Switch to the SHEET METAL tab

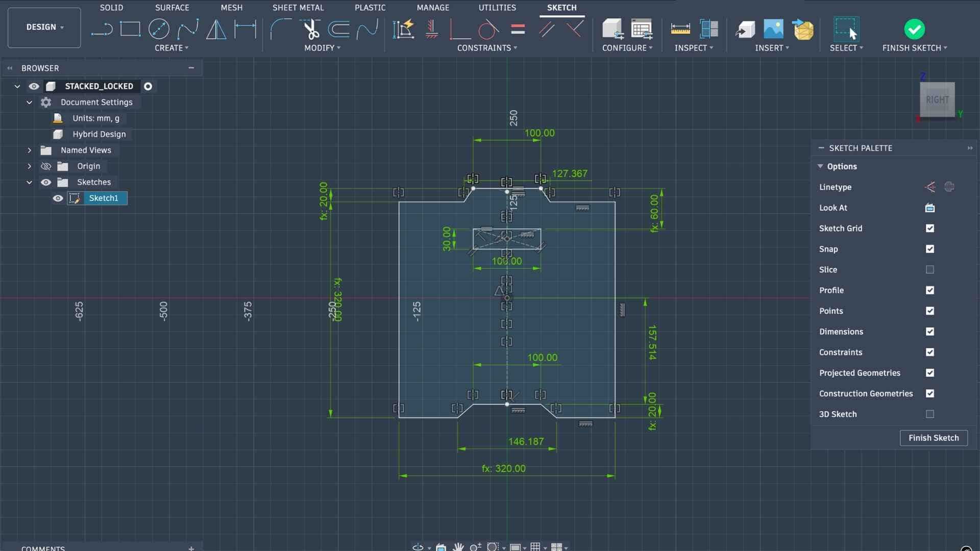click(298, 8)
